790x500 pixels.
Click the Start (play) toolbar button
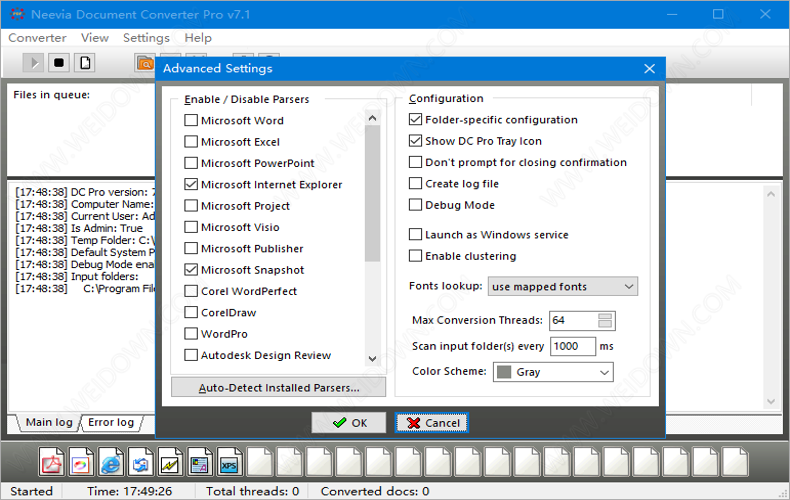click(34, 63)
